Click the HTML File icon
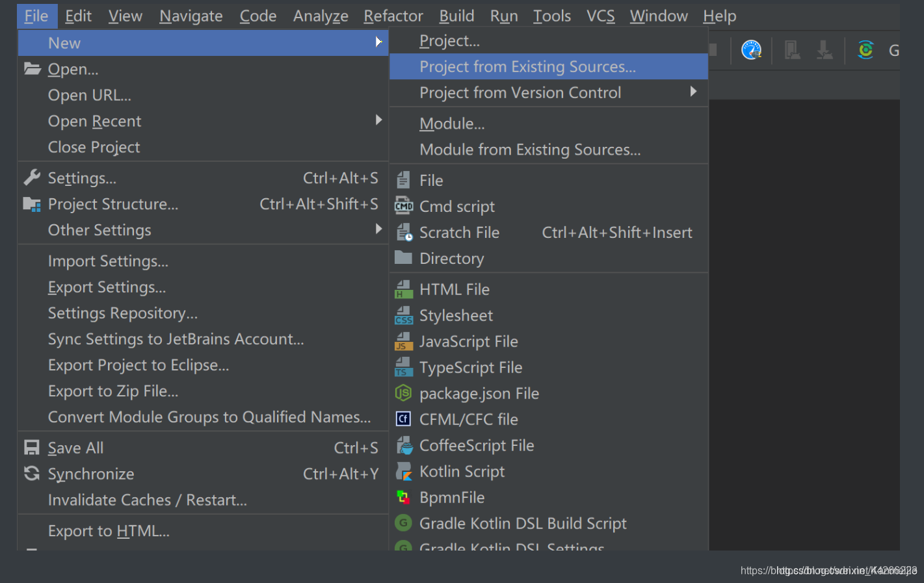 pyautogui.click(x=404, y=289)
